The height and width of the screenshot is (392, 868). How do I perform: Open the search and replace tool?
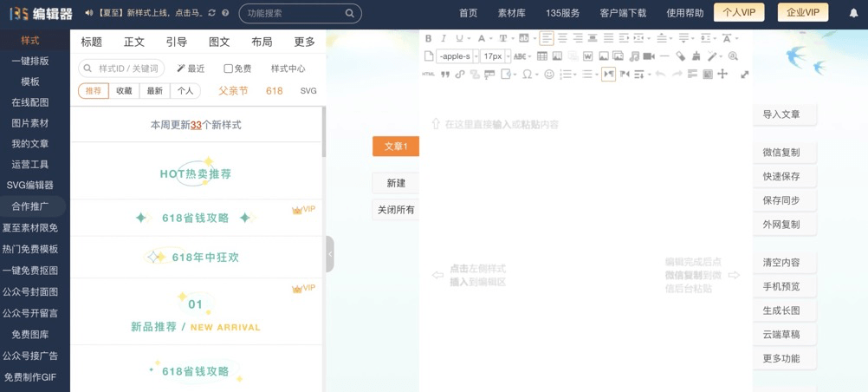733,56
